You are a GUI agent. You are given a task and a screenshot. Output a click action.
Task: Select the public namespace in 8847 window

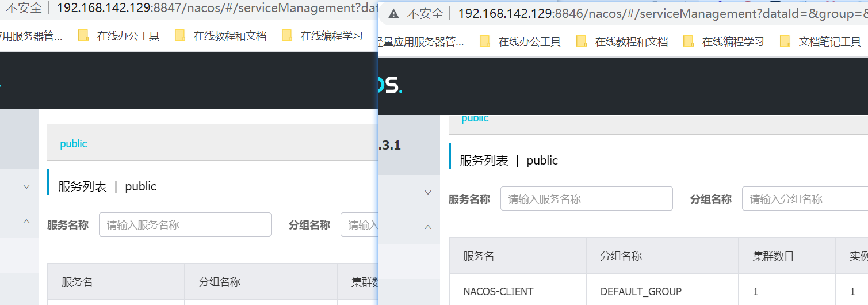point(74,144)
